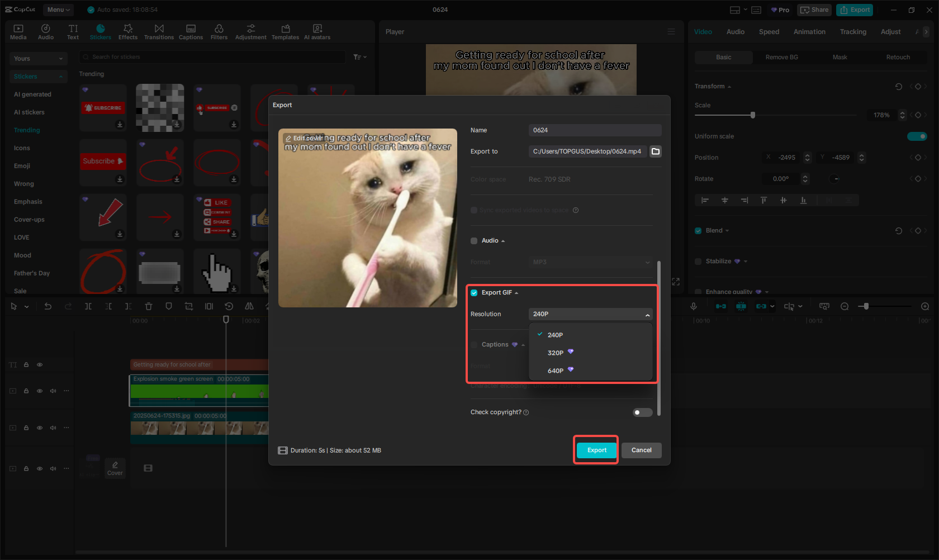Open the AI avatars panel

[317, 31]
